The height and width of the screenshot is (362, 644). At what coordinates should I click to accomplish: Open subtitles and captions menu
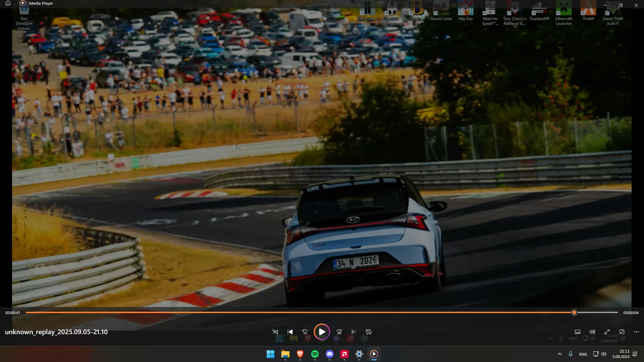578,332
